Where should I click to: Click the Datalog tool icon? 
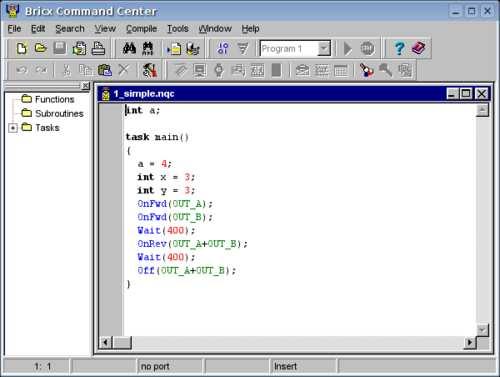tap(321, 70)
